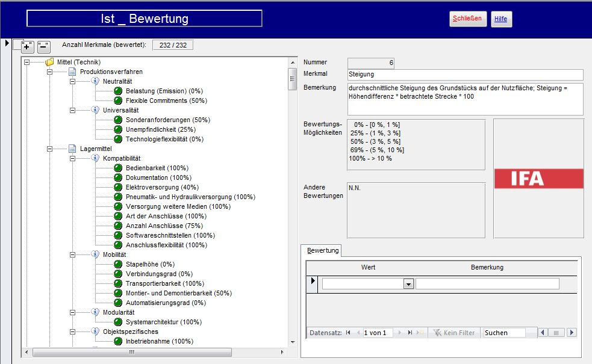This screenshot has width=592, height=364.
Task: Click the info icon beside Objektspezifisches
Action: 95,332
